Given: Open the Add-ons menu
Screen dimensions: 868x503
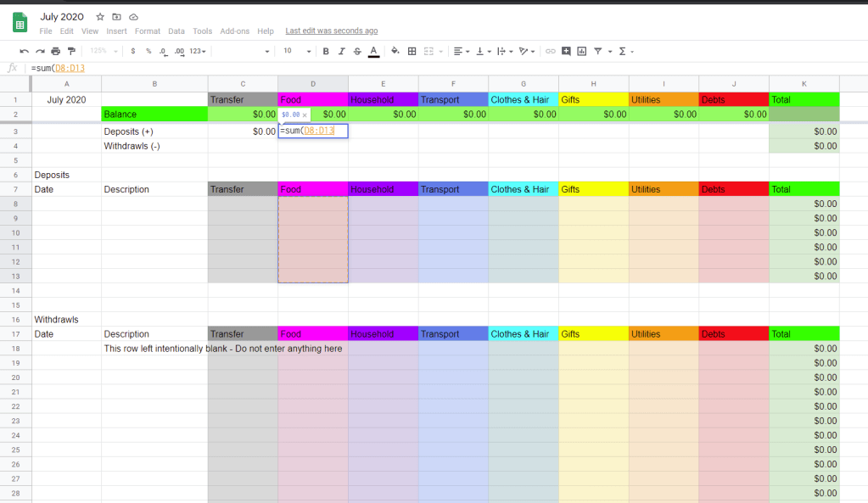Looking at the screenshot, I should point(235,31).
